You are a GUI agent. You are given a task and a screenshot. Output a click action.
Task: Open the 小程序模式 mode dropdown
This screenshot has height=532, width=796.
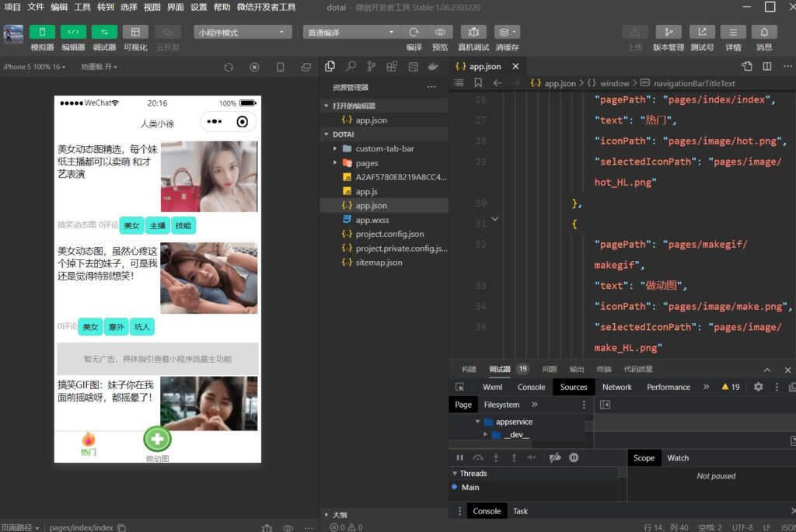(x=242, y=33)
